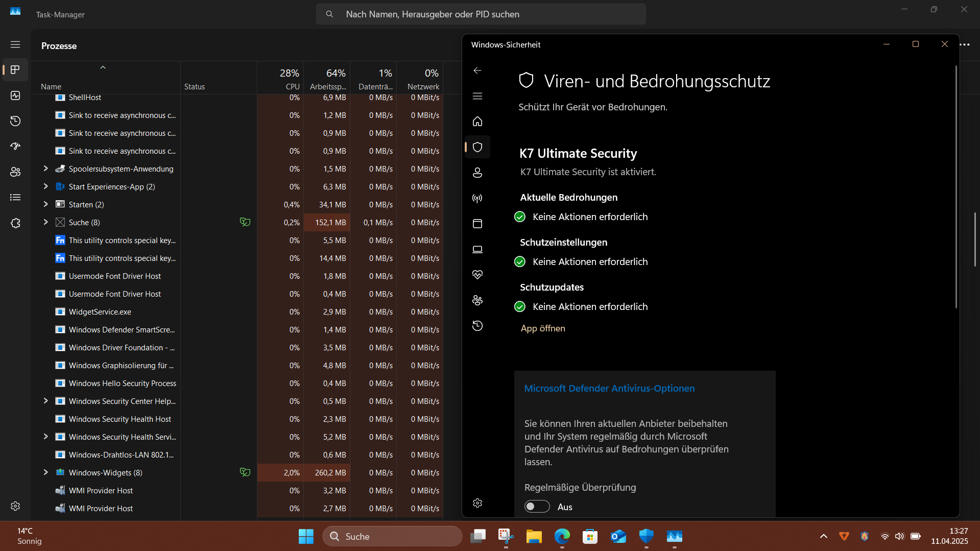Sort processes by Arbeitsspeicher column

pyautogui.click(x=327, y=78)
